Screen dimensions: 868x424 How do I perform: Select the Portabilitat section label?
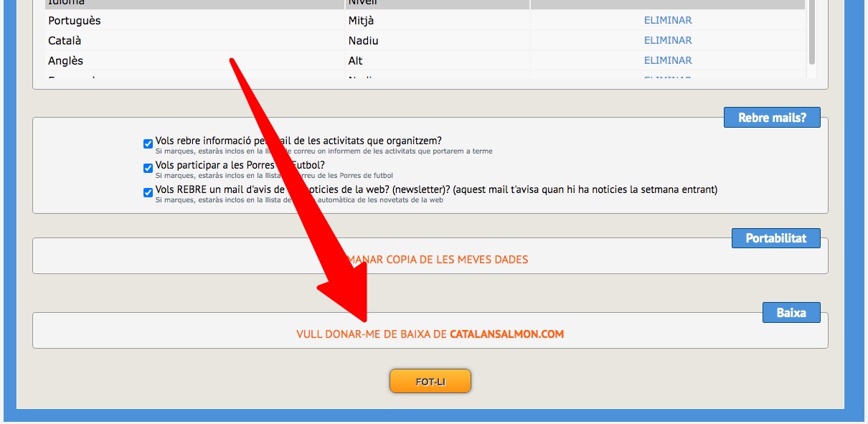pos(776,238)
